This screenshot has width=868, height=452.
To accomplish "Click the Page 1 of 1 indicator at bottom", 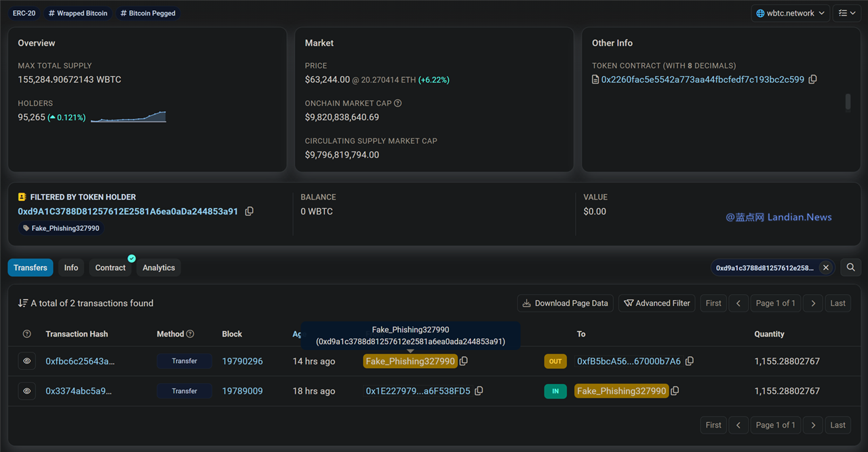I will point(776,425).
